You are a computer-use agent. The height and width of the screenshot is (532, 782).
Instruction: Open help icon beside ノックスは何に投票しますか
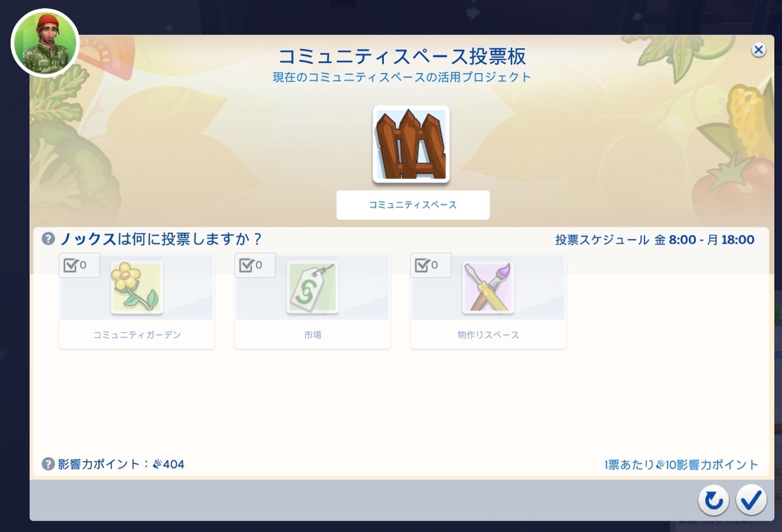pyautogui.click(x=48, y=239)
